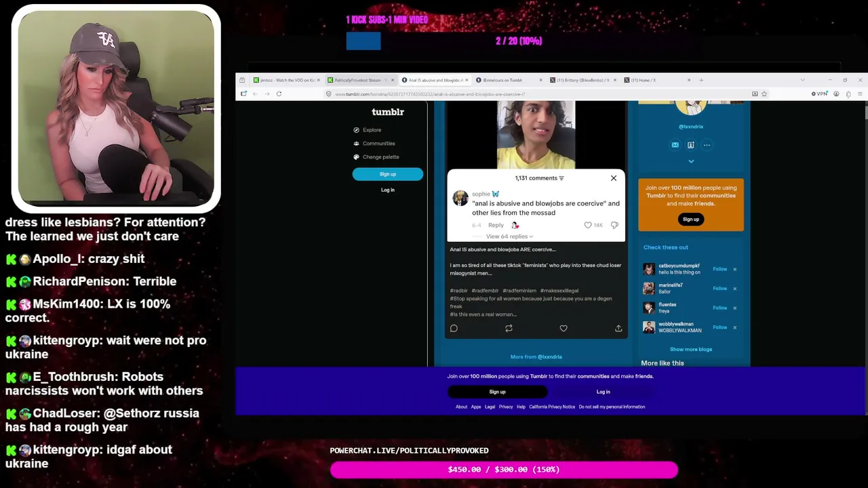Dislike sophie's comment with thumbs-down icon

[614, 225]
